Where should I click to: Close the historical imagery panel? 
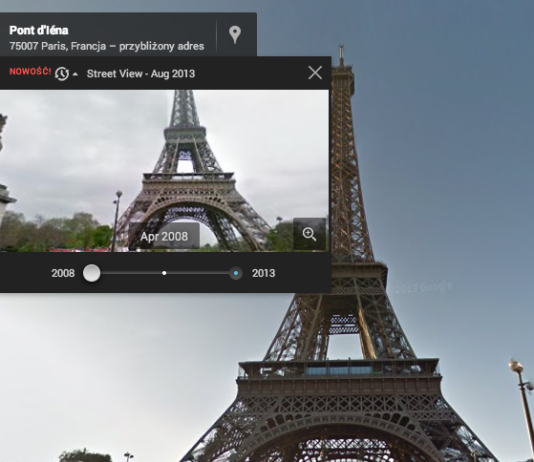[x=315, y=73]
